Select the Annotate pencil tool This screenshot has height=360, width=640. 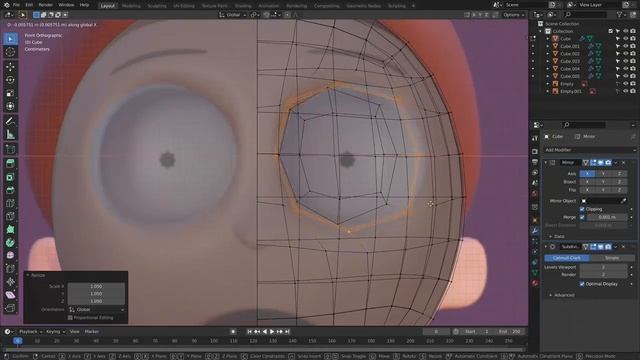coord(10,121)
